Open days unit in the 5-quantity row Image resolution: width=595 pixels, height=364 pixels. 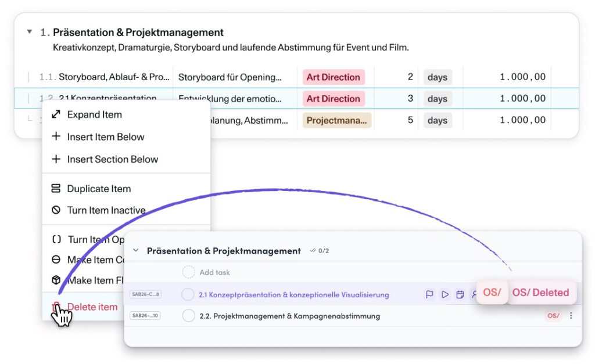click(x=438, y=120)
